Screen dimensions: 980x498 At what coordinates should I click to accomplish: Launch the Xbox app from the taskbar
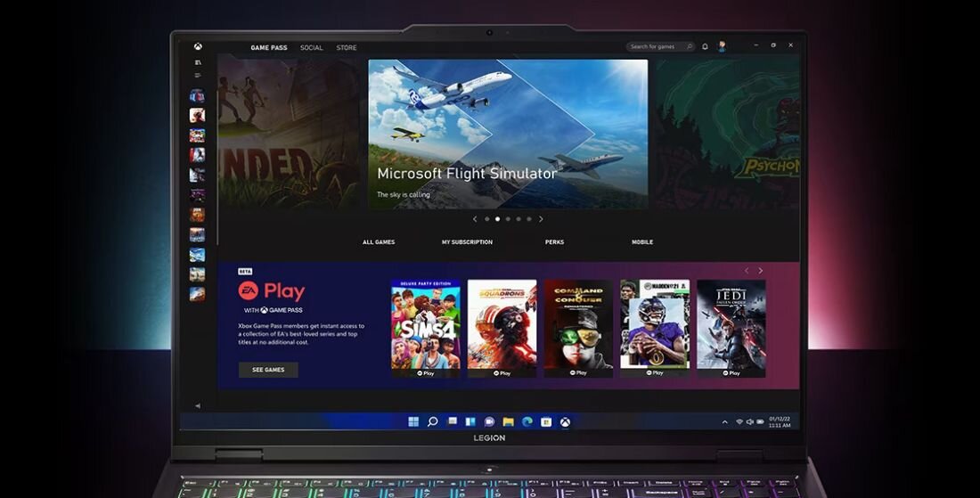565,421
